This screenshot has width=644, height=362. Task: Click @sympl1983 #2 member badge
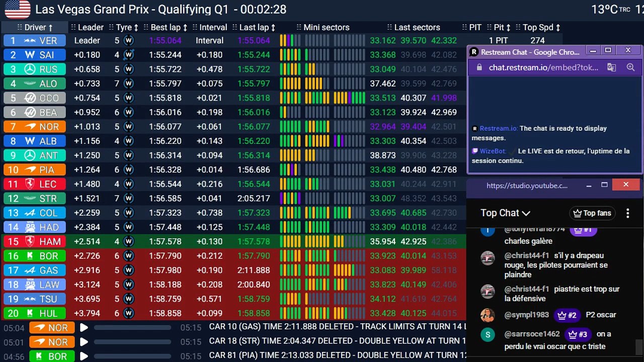pos(567,315)
